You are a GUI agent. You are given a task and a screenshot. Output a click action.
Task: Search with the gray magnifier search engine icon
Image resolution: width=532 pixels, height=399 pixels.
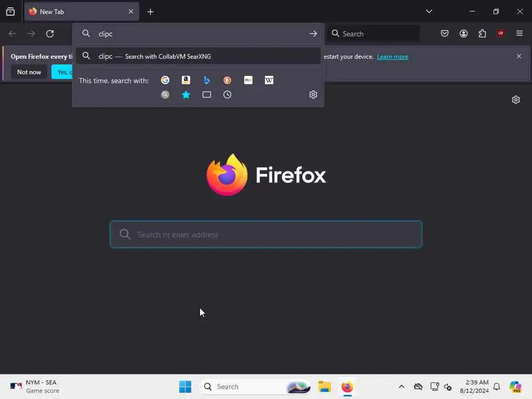pos(165,95)
